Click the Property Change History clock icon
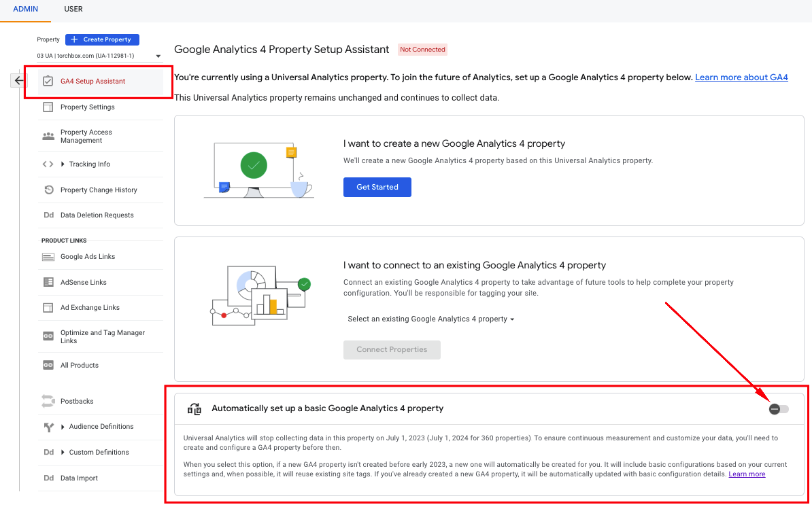The image size is (812, 509). click(48, 190)
